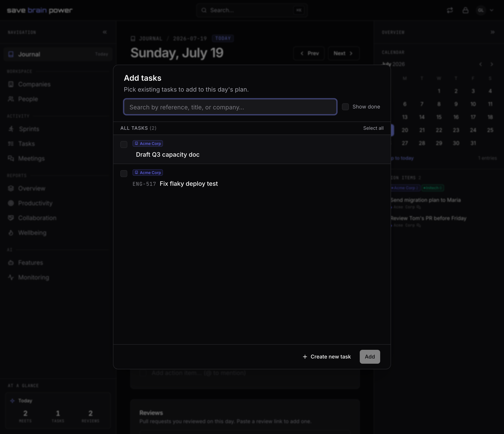Collapse the navigation sidebar with double chevron
Viewport: 504px width, 434px height.
(x=105, y=32)
